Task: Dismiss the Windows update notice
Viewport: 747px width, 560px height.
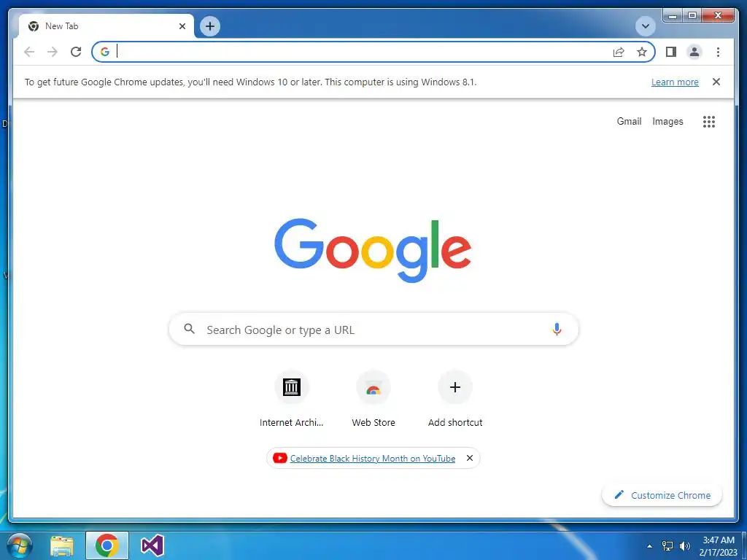Action: (x=716, y=82)
